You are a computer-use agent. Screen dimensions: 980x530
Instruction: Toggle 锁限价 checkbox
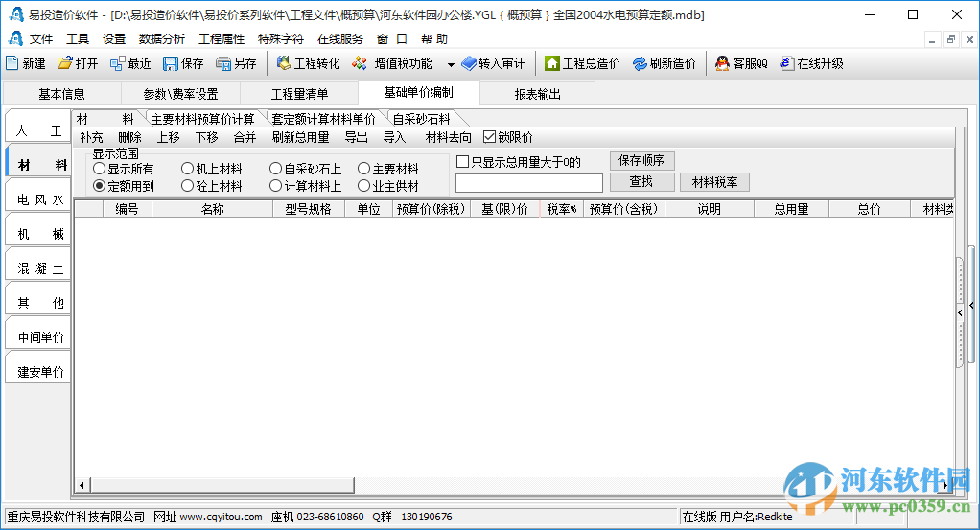489,137
